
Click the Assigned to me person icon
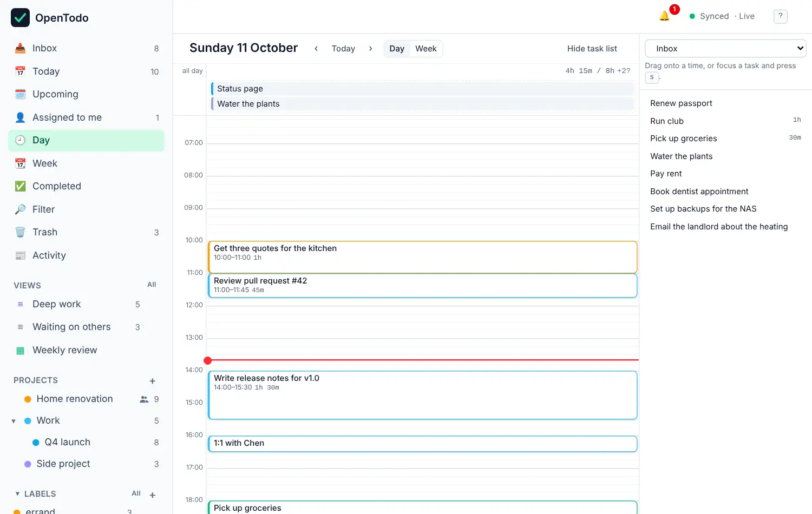(20, 117)
